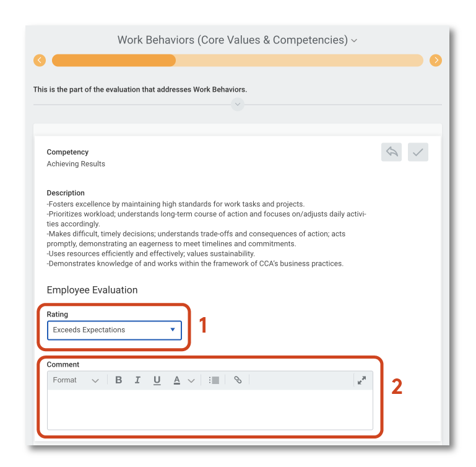Advance to the next section with the right arrow
Screen dimensions: 476x467
(x=436, y=60)
